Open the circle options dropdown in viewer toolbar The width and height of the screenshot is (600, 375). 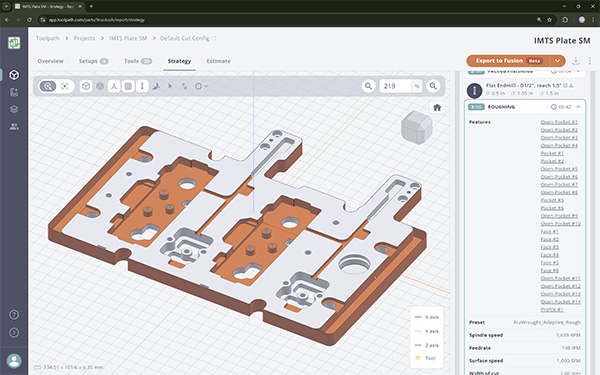click(x=201, y=86)
